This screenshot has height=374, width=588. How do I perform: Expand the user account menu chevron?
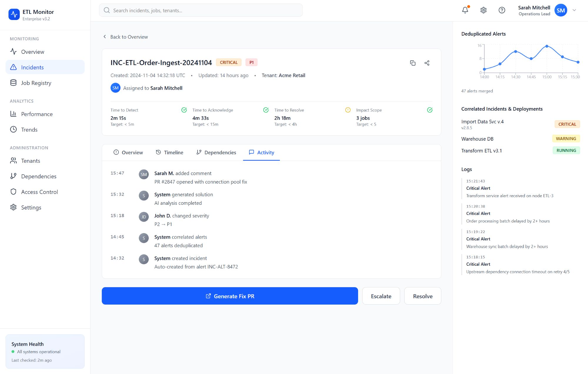pos(574,10)
